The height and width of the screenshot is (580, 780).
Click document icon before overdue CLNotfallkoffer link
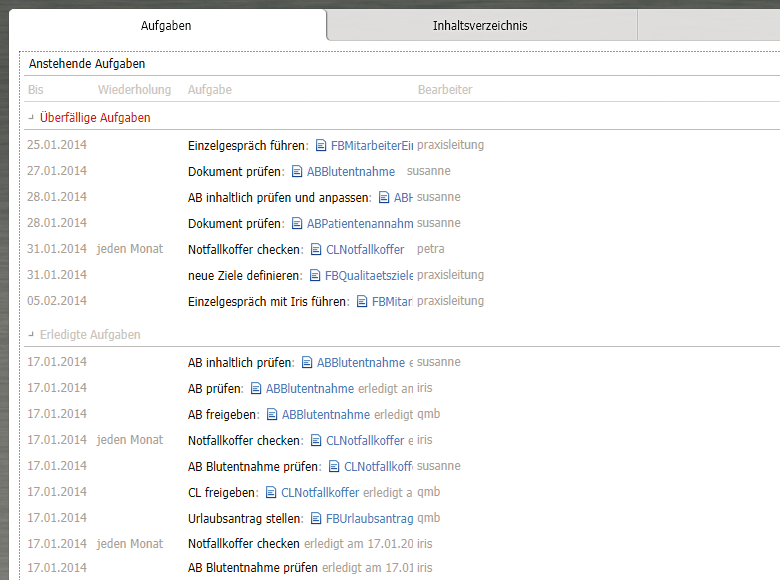(316, 250)
